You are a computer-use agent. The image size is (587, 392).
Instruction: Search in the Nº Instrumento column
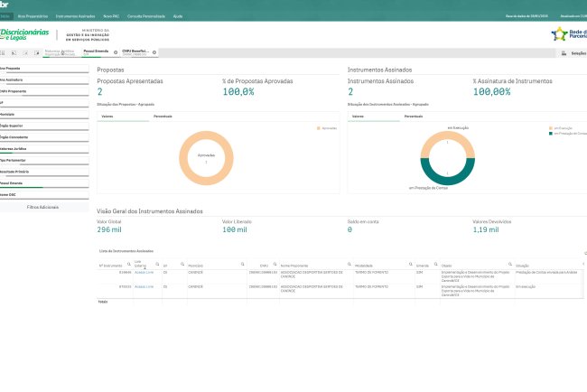tap(129, 265)
